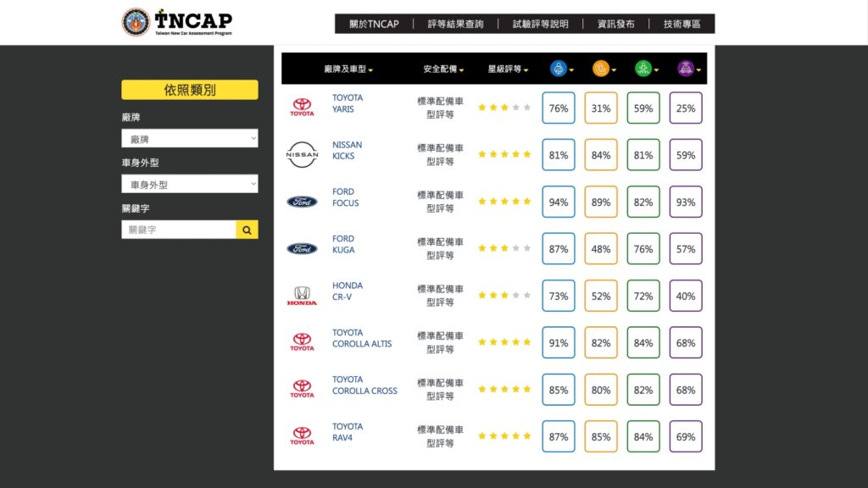The image size is (868, 488).
Task: Open the 關於TNCAP menu
Action: [374, 24]
